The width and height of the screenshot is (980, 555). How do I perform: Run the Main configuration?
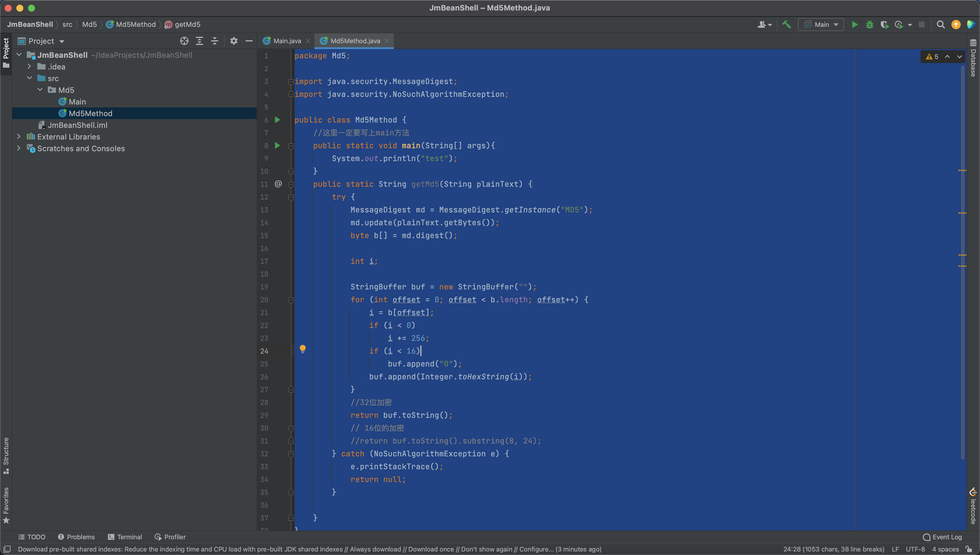click(x=855, y=25)
